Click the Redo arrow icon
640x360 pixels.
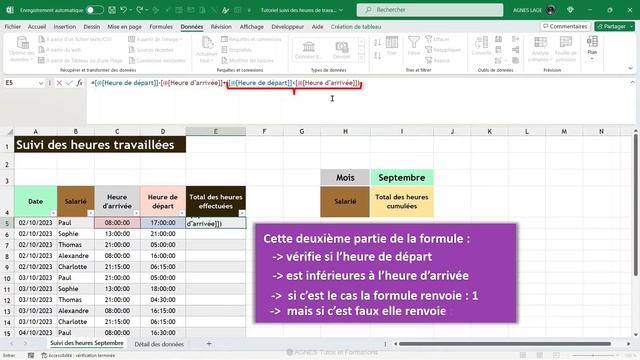click(x=140, y=10)
